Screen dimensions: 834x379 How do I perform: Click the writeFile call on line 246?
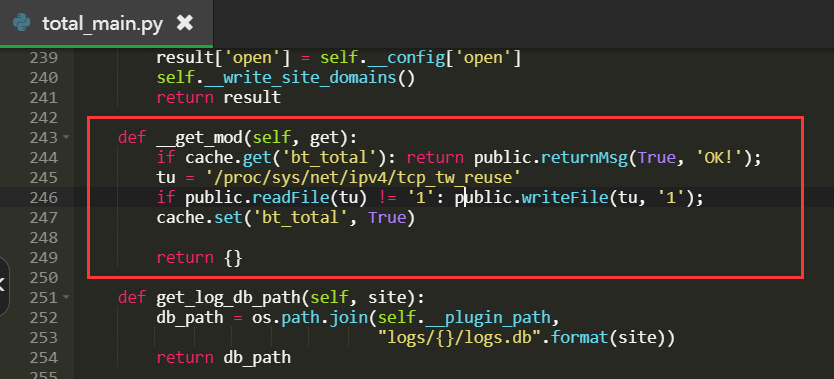coord(565,198)
